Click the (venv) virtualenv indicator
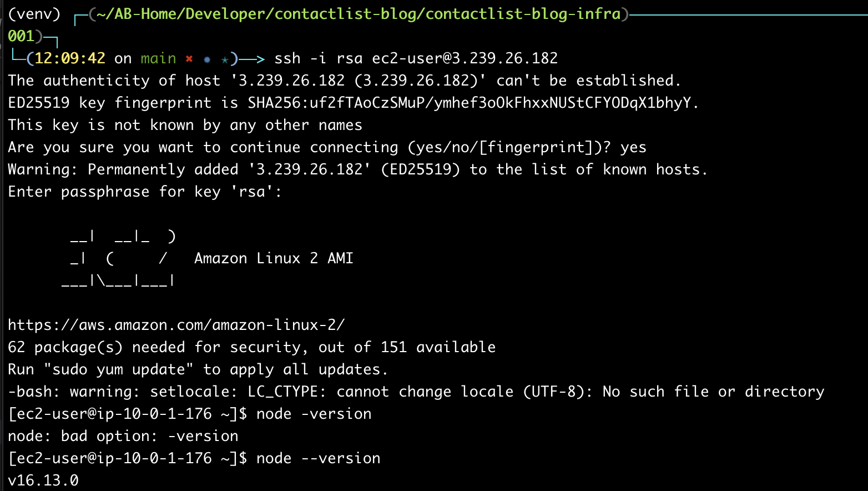 (x=34, y=14)
